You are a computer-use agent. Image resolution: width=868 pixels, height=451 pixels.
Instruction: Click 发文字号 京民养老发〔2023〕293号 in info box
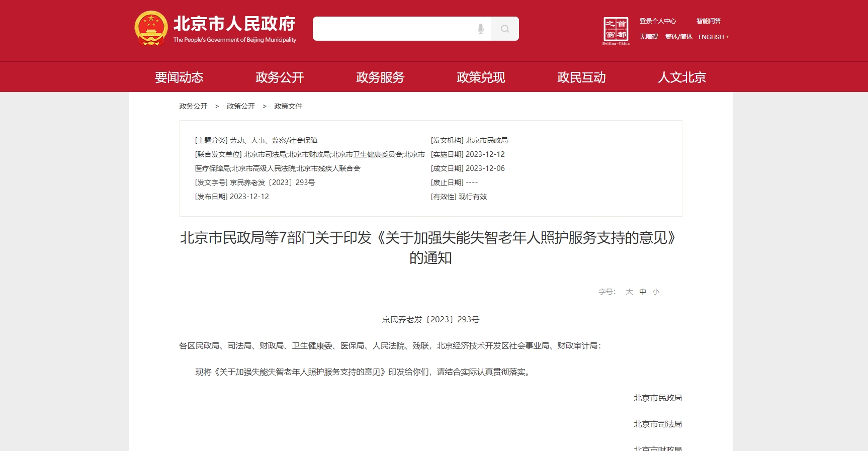click(x=255, y=183)
